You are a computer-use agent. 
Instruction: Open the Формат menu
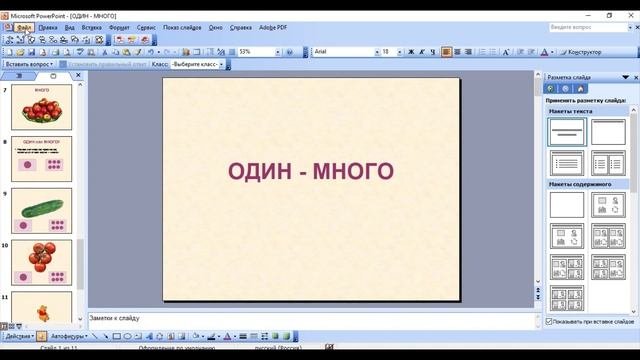tap(119, 27)
